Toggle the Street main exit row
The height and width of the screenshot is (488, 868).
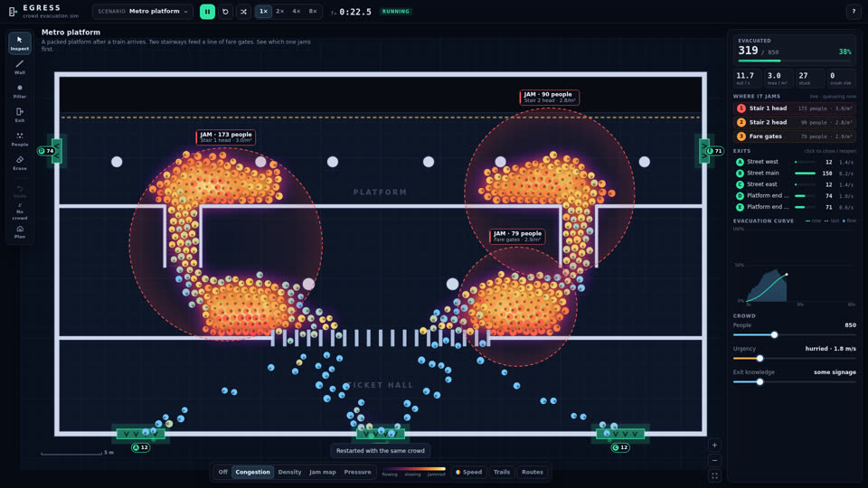[795, 174]
